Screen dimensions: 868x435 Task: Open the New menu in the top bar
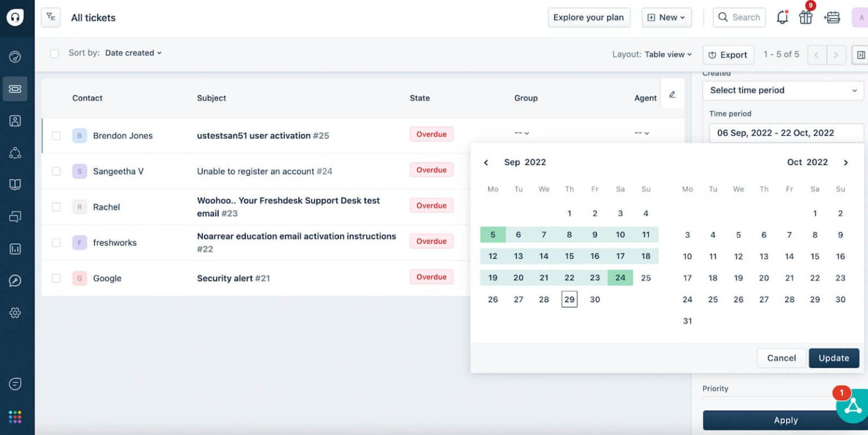(x=667, y=18)
